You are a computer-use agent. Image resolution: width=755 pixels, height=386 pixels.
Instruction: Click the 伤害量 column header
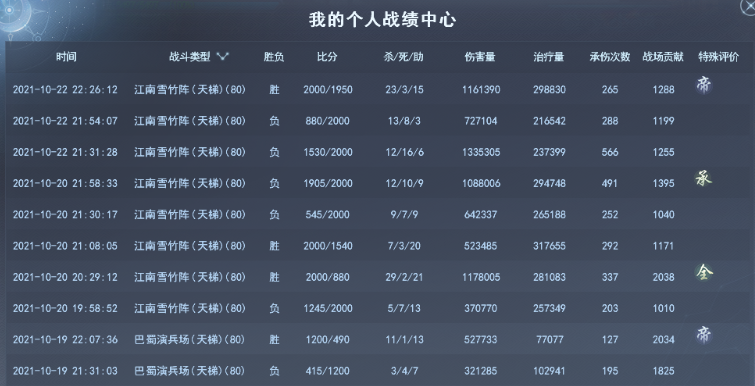tap(480, 57)
